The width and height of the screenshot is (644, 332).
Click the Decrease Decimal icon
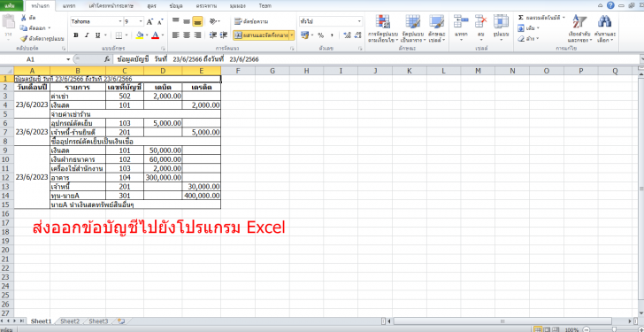[356, 35]
